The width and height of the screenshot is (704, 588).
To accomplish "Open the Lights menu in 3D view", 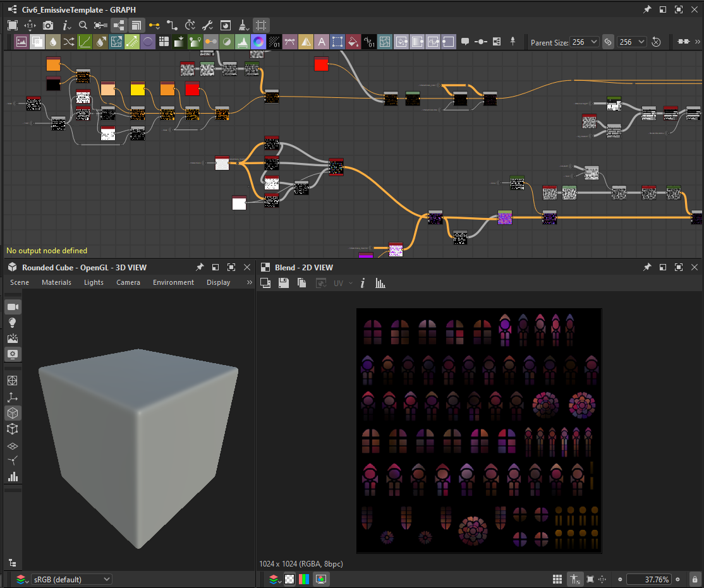I will (x=94, y=282).
